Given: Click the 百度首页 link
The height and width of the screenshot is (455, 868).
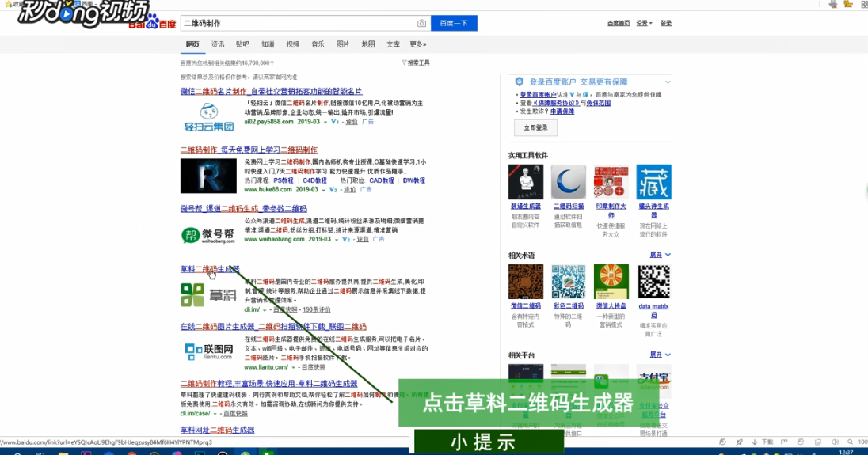Looking at the screenshot, I should pyautogui.click(x=619, y=23).
